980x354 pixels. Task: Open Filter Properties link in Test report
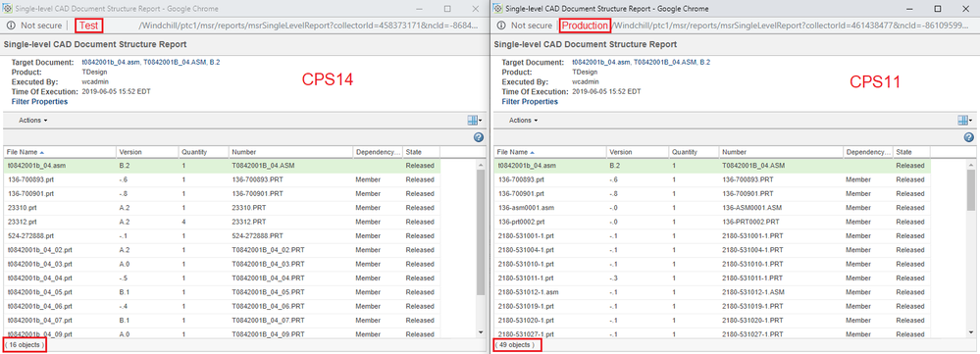[40, 101]
